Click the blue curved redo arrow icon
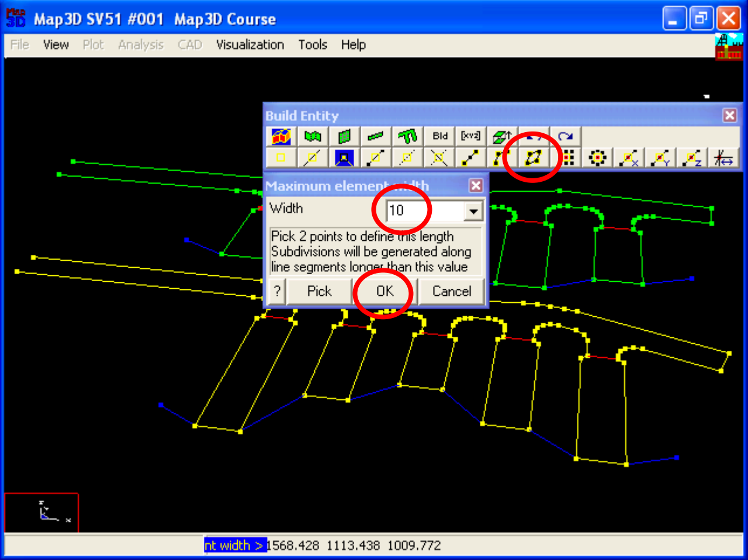 point(565,136)
